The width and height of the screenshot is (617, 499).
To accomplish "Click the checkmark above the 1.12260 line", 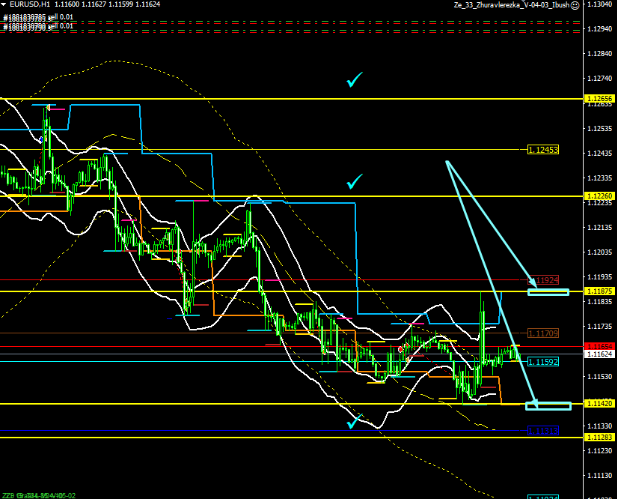I will (353, 182).
